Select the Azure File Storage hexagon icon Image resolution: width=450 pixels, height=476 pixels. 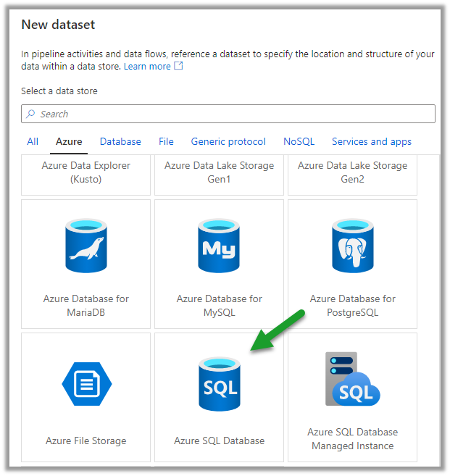coord(86,383)
